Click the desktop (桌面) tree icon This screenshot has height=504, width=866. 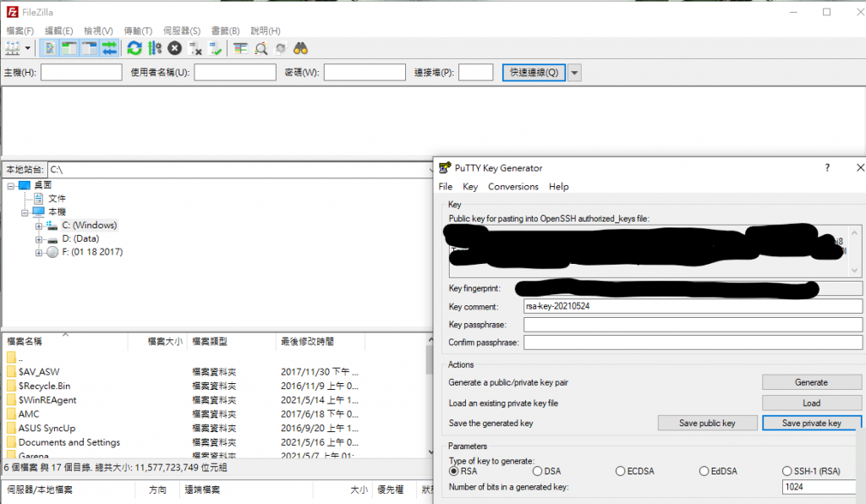point(25,185)
